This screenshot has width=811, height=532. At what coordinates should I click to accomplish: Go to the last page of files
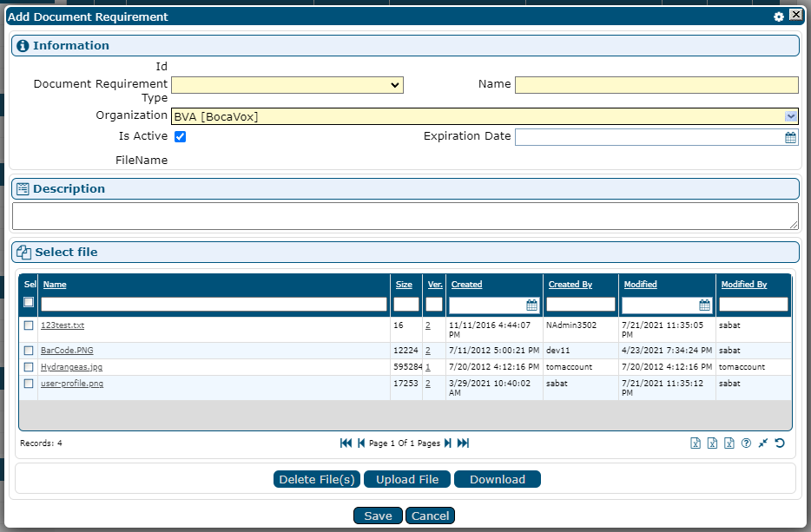click(x=463, y=443)
